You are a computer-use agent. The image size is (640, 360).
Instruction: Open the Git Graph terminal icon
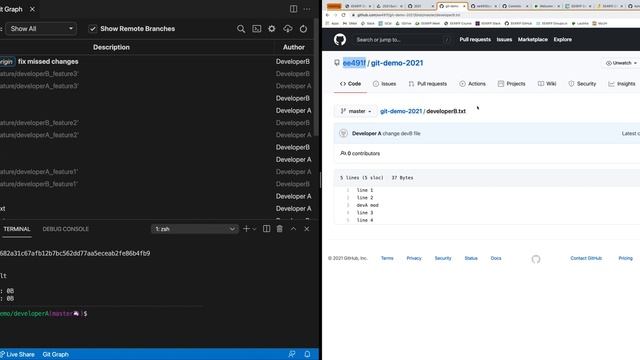coord(256,29)
